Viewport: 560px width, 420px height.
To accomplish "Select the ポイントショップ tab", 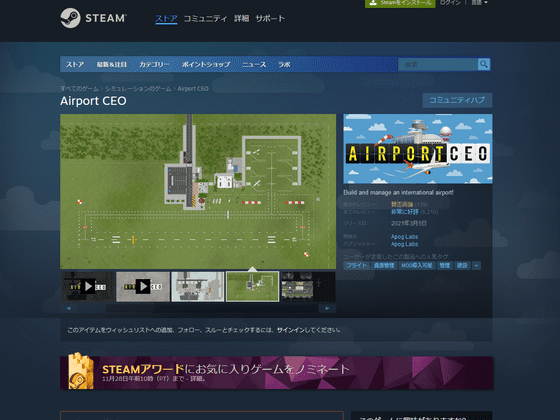I will click(x=206, y=65).
